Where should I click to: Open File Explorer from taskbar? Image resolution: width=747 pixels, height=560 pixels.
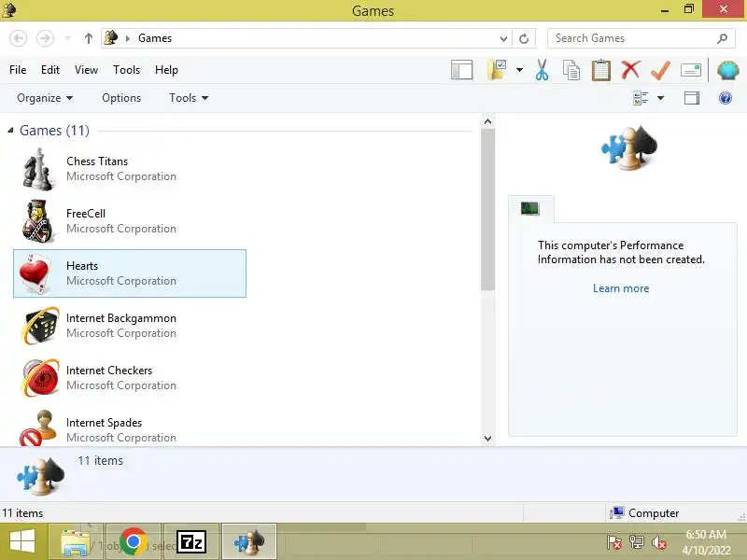point(76,541)
